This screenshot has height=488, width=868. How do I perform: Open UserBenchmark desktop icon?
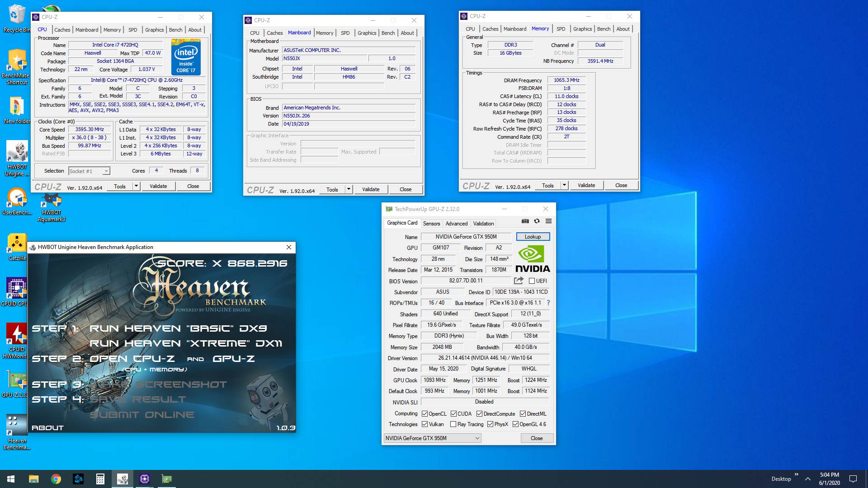[17, 201]
